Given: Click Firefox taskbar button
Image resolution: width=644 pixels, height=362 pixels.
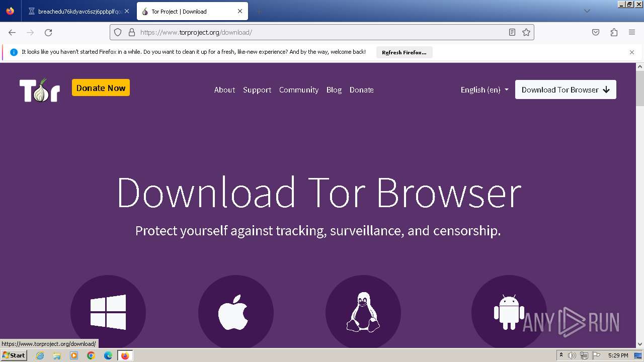Looking at the screenshot, I should pyautogui.click(x=125, y=355).
